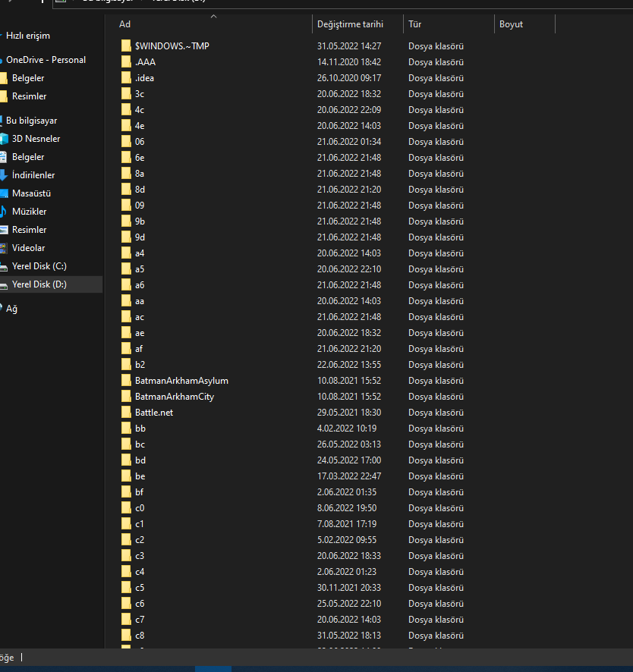Select OneDrive - Personal in sidebar
This screenshot has height=672, width=633.
tap(46, 60)
